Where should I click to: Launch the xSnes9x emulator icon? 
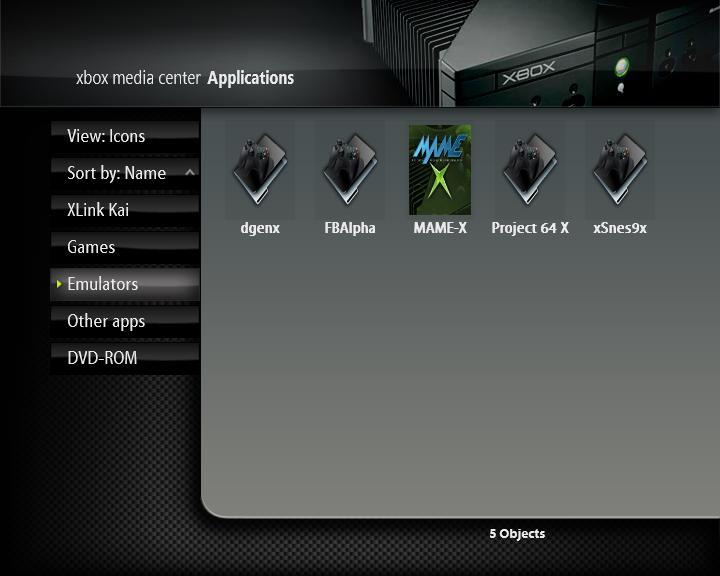(x=620, y=169)
